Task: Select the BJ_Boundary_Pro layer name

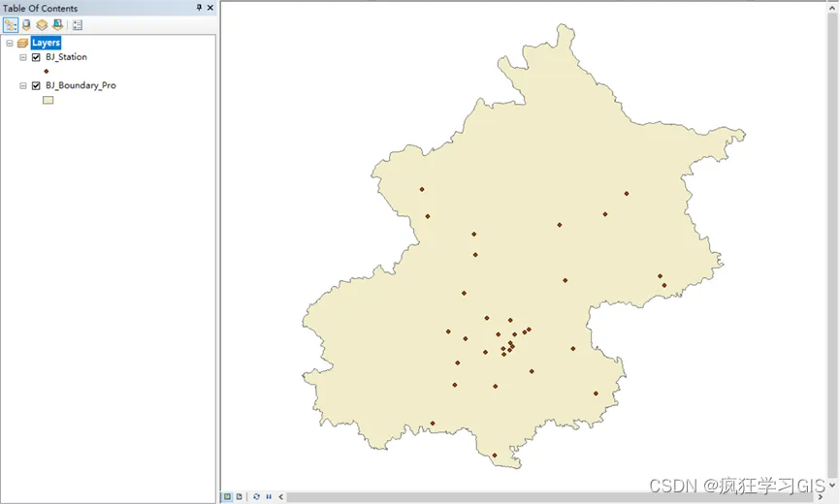Action: (x=81, y=85)
